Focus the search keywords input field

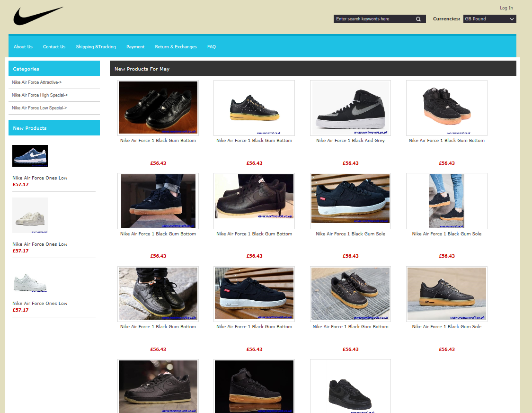374,19
